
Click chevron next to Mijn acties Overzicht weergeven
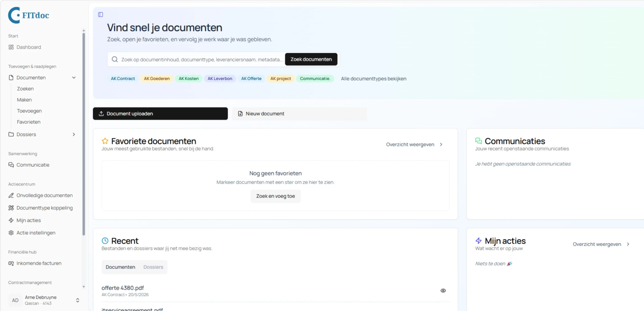628,244
